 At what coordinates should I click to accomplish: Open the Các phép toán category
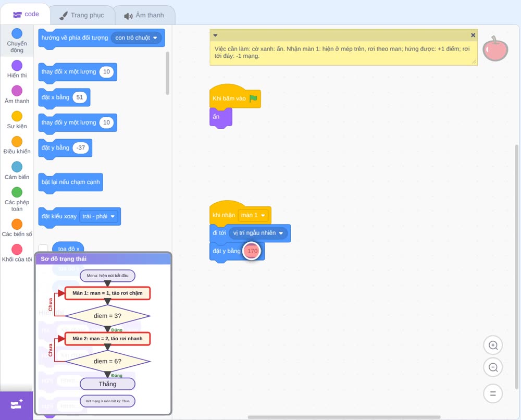pyautogui.click(x=17, y=199)
